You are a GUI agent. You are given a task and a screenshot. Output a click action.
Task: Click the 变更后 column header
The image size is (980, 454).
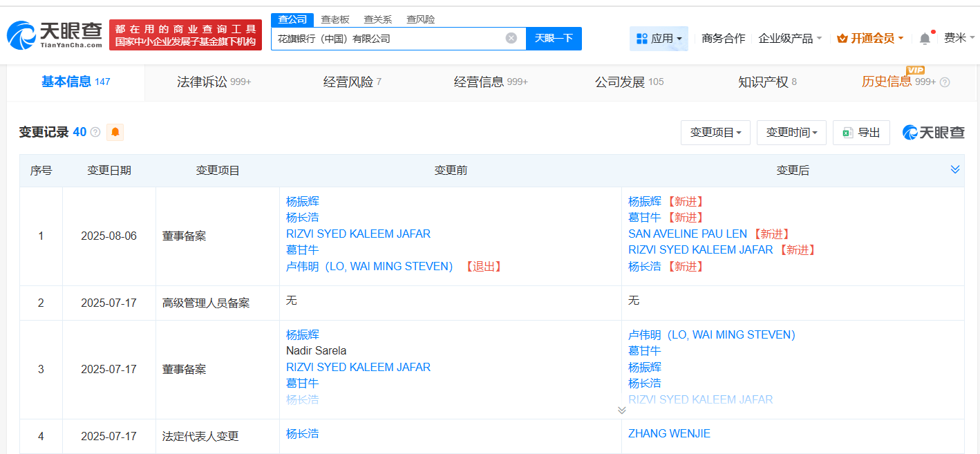(793, 170)
